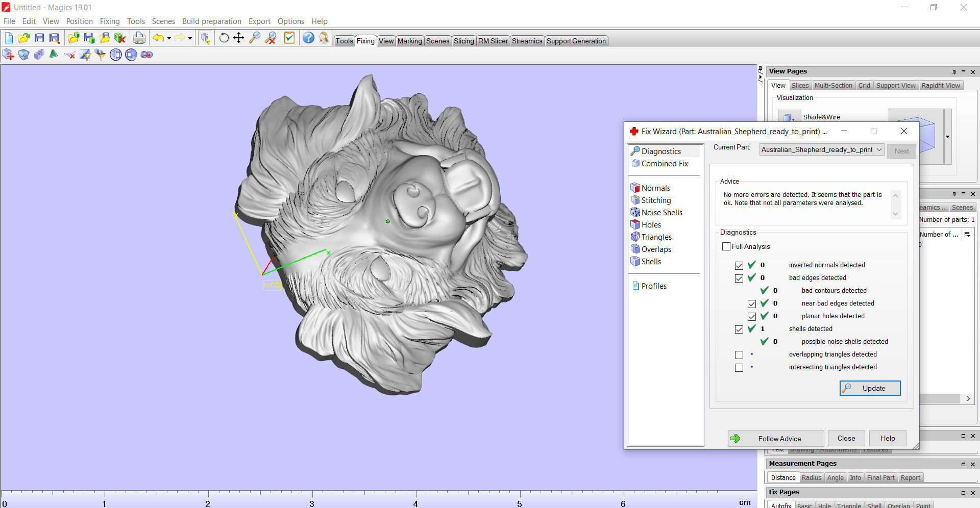This screenshot has width=980, height=508.
Task: Enable overlapping triangles detected checkbox
Action: tap(739, 354)
